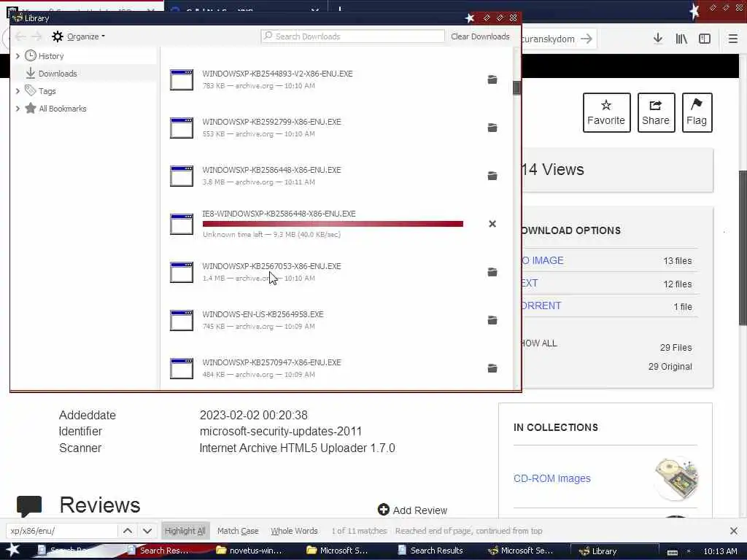Open folder for WINDOWSXP-KB2544893-V2-X86-ENU.EXE download
Image resolution: width=747 pixels, height=560 pixels.
click(x=492, y=79)
